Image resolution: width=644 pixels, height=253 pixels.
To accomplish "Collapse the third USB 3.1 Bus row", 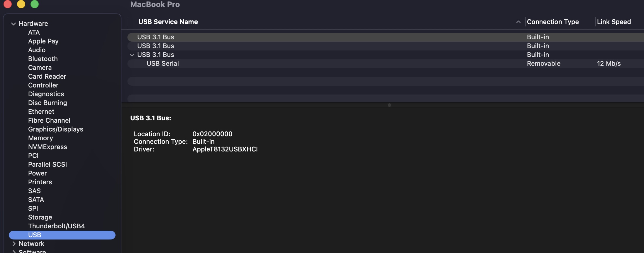I will click(x=132, y=55).
